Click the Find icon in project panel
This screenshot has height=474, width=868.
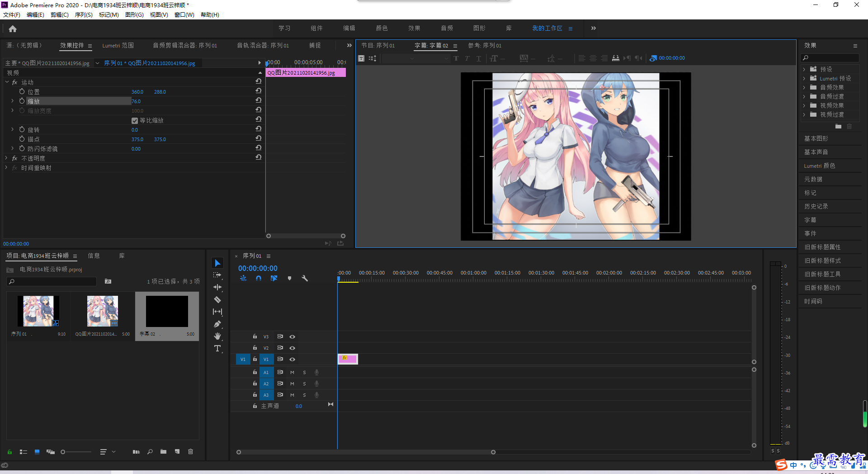(150, 452)
